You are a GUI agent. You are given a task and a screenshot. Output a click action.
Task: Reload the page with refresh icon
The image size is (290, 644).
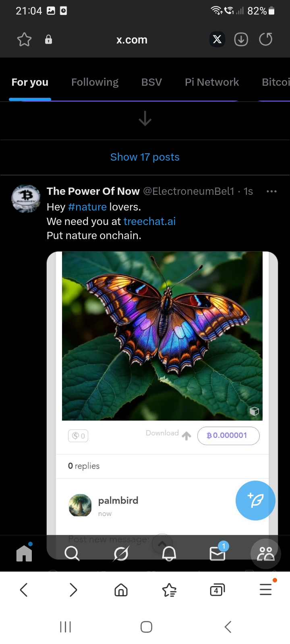tap(265, 39)
